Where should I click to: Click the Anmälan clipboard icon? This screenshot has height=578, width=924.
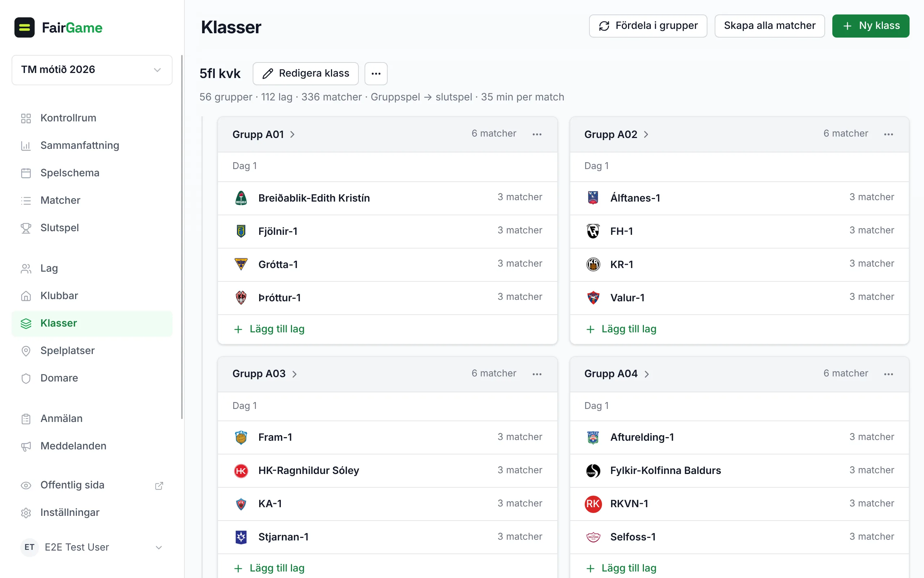pos(26,419)
